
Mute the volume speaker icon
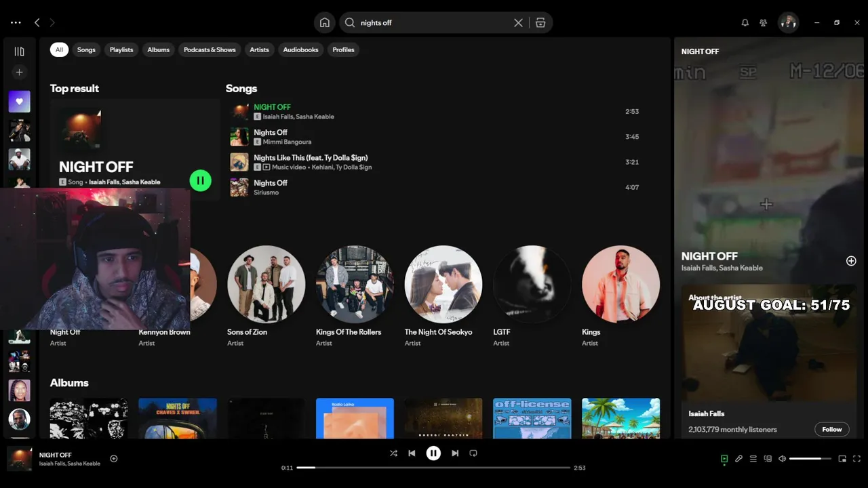point(782,459)
